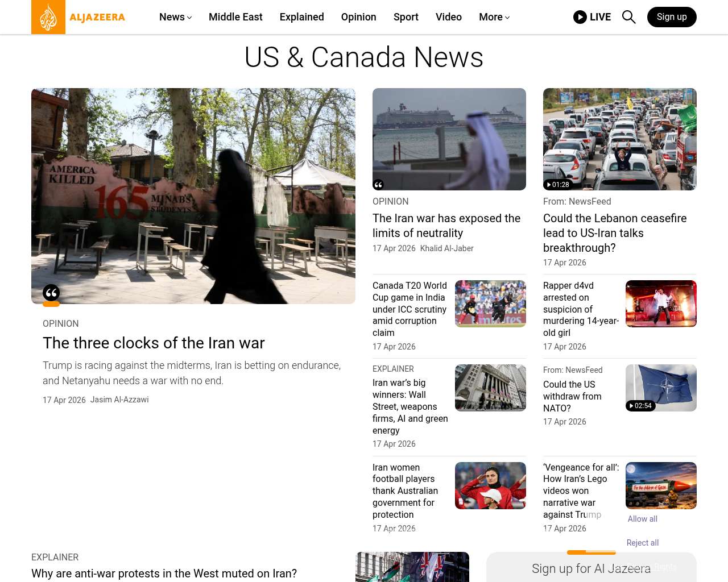Click author name Jasim Al-Azzawi

coord(119,400)
